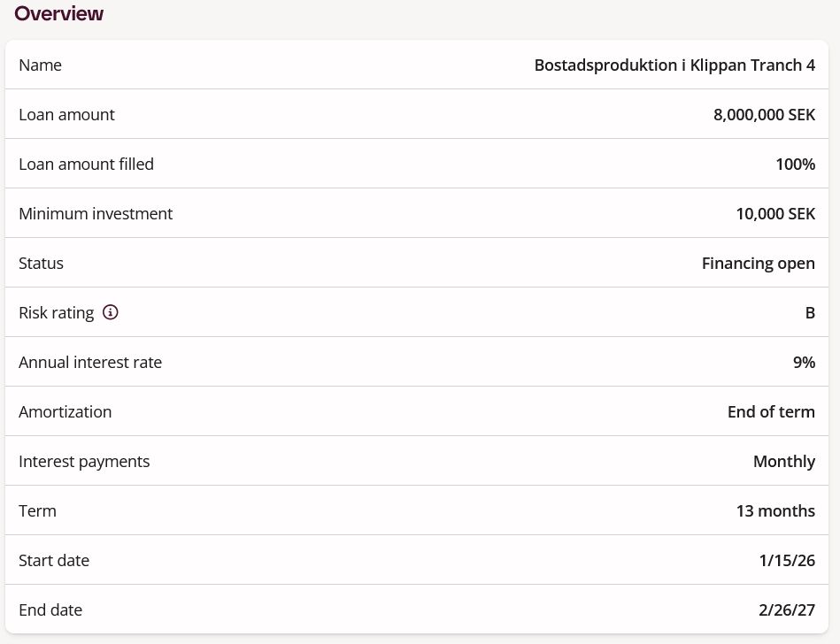Image resolution: width=840 pixels, height=644 pixels.
Task: Click the Financing open status value
Action: (x=758, y=264)
